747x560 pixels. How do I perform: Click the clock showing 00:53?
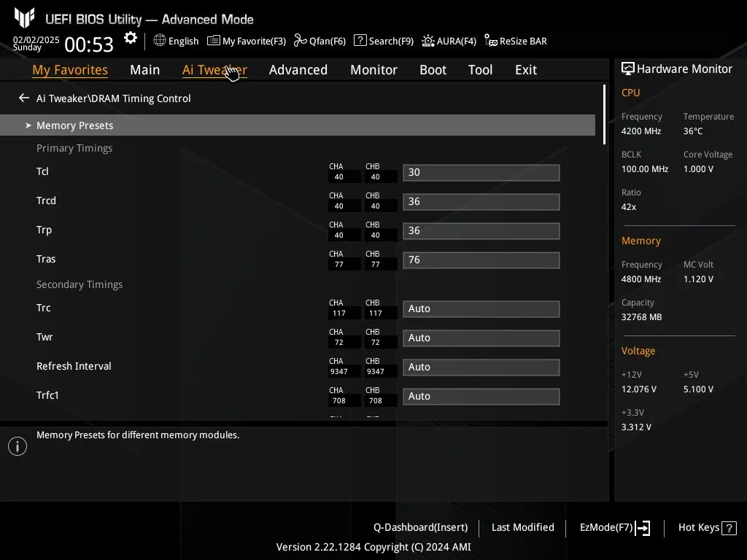tap(89, 44)
